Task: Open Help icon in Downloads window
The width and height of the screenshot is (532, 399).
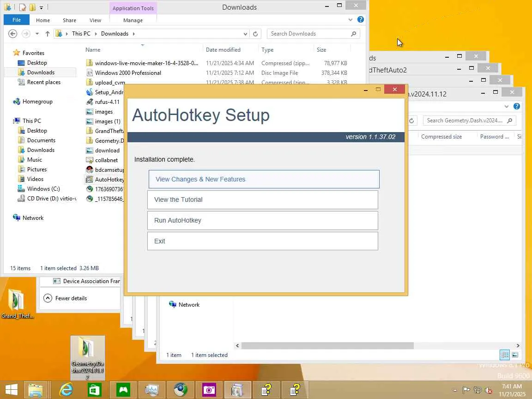Action: (361, 20)
